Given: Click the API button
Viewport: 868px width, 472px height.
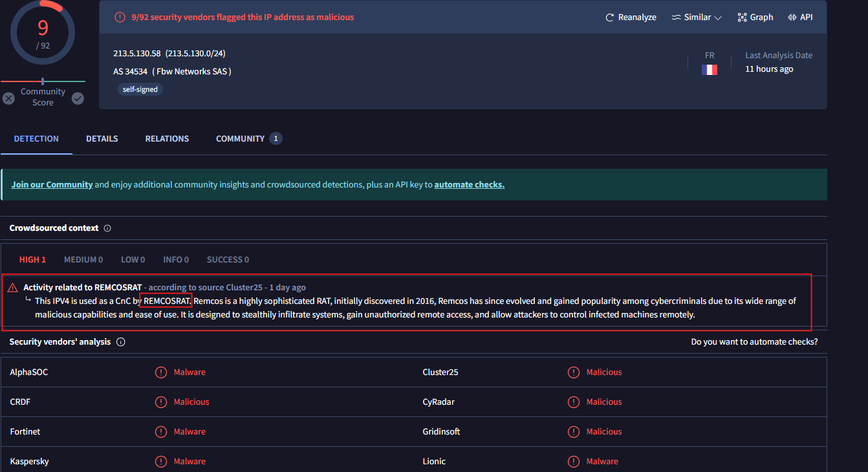Looking at the screenshot, I should tap(799, 17).
